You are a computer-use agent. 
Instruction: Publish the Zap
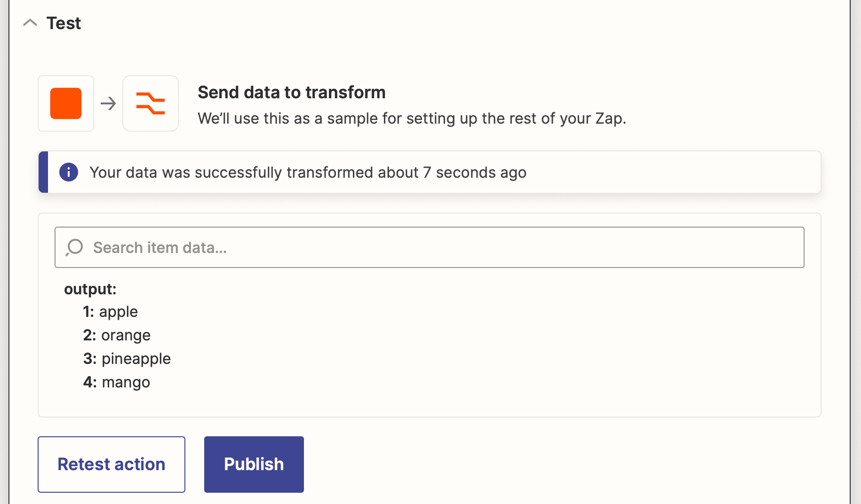pos(254,464)
